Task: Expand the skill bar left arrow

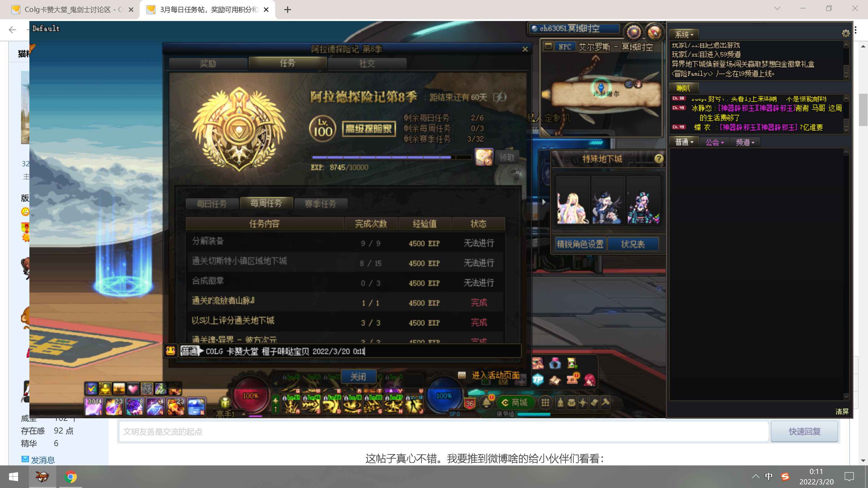Action: 276,383
